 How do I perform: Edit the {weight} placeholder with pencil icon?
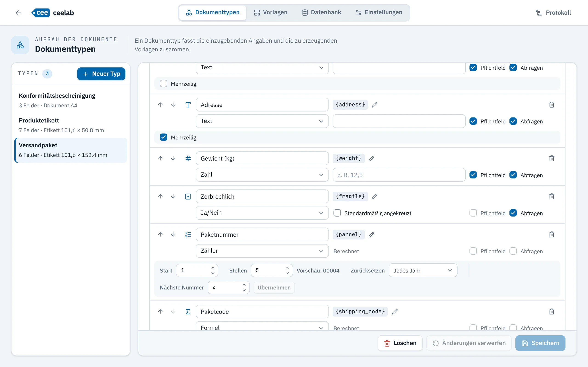click(371, 158)
